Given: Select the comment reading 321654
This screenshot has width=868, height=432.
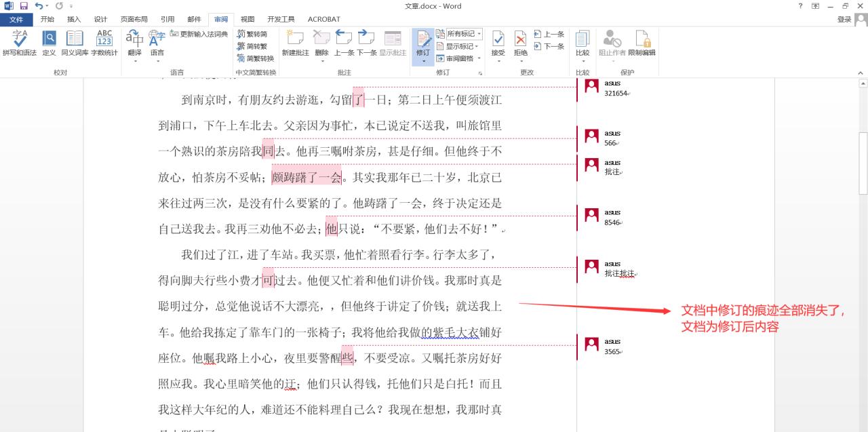Looking at the screenshot, I should (x=616, y=94).
